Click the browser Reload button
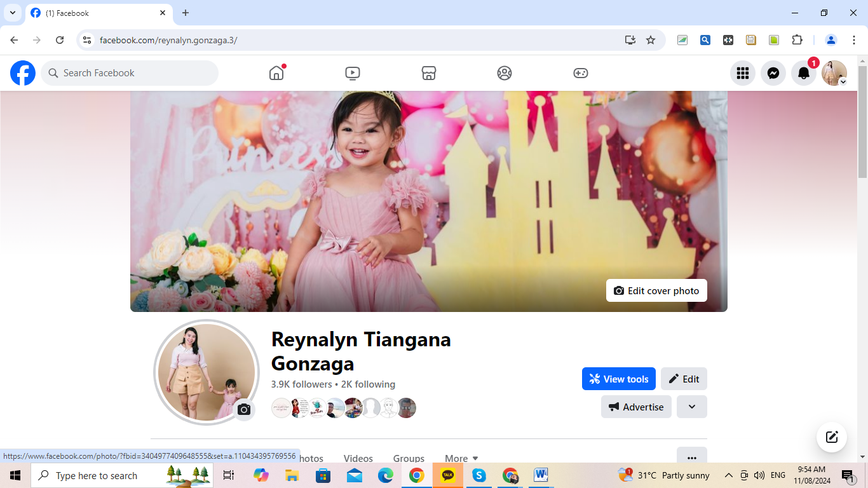 coord(60,40)
